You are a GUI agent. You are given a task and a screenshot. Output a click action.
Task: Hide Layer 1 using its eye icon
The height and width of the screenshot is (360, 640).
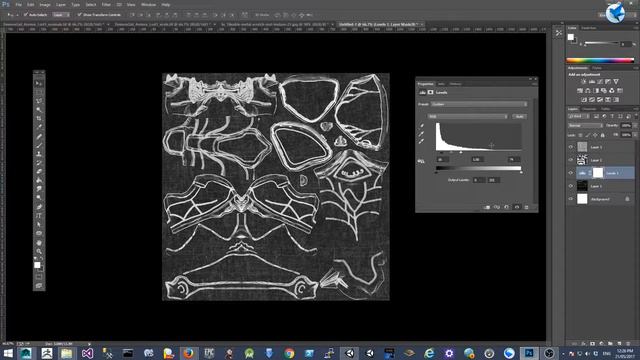tap(571, 186)
